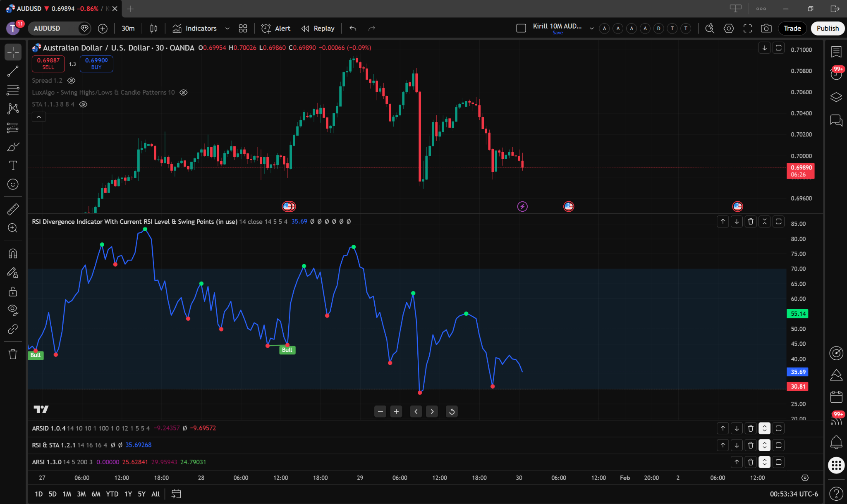The height and width of the screenshot is (504, 847).
Task: Click the Publish button
Action: [x=828, y=28]
